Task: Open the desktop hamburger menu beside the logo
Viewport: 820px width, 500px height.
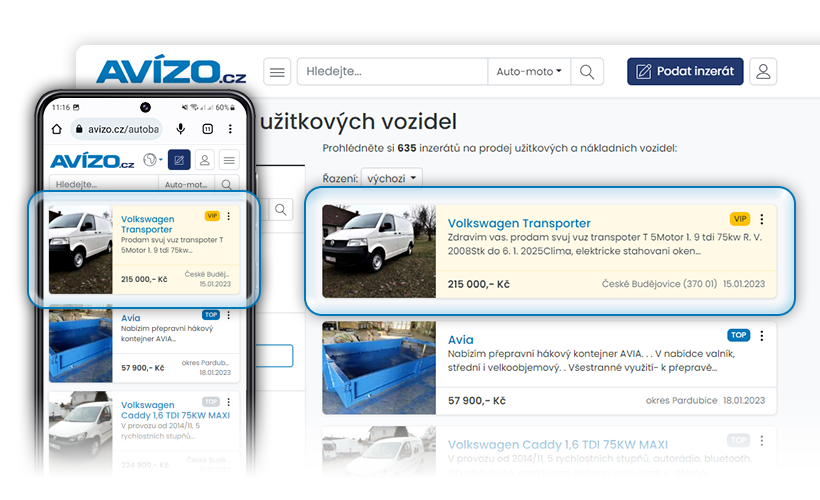Action: 277,72
